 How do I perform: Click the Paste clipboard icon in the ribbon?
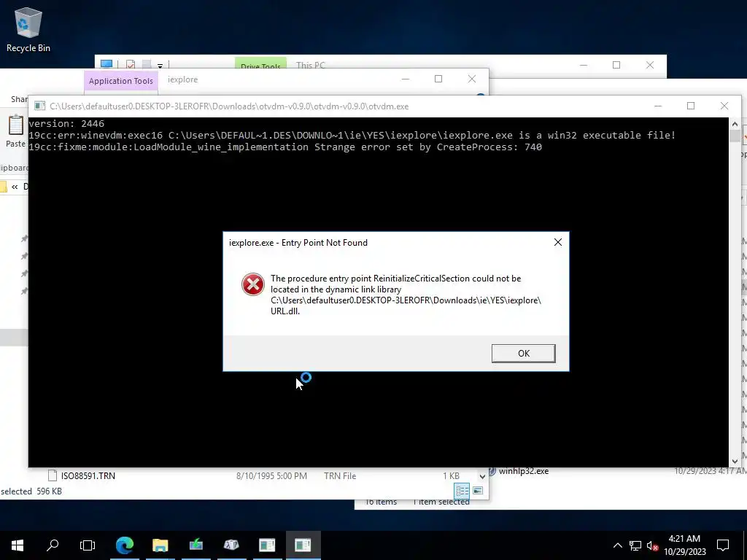pos(15,125)
